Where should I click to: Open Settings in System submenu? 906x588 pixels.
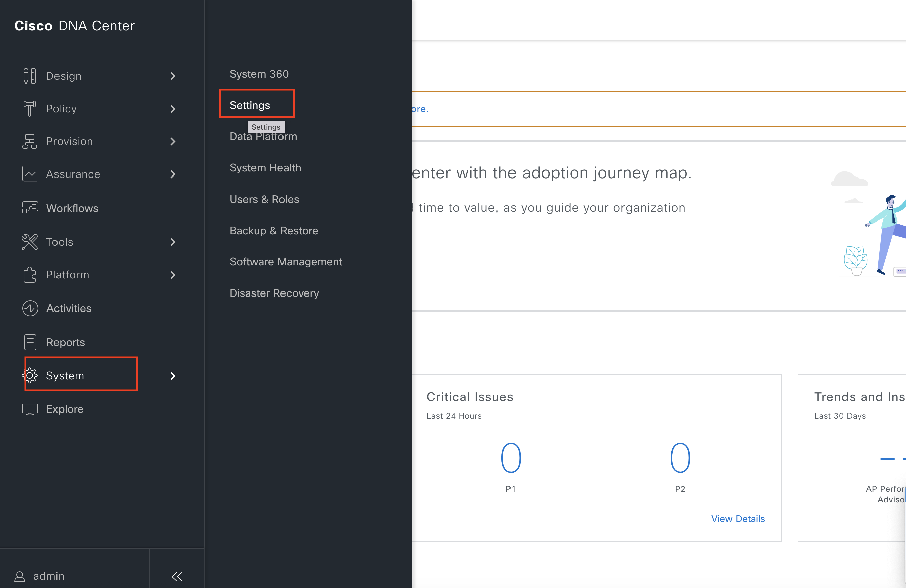250,105
